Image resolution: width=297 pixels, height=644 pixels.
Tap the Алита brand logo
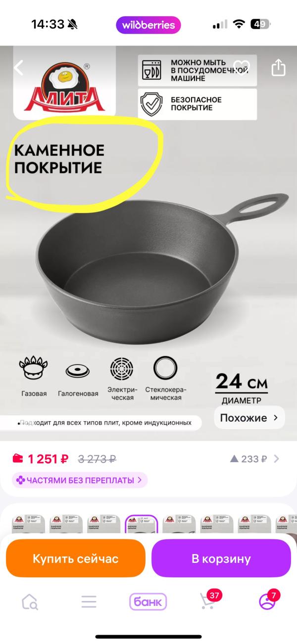coord(65,84)
